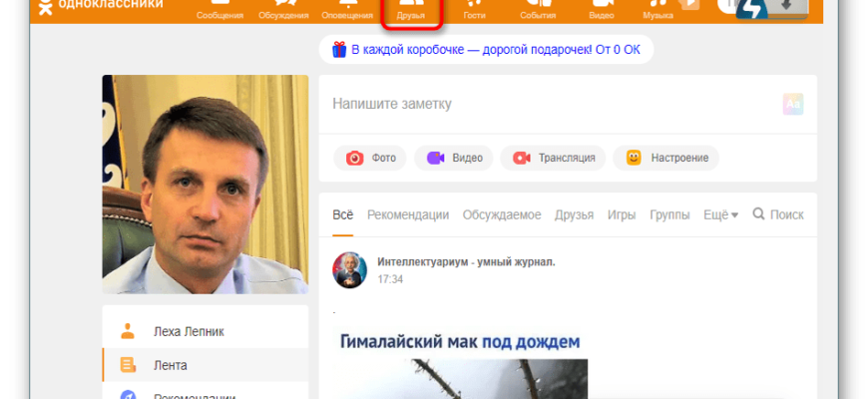
Task: Open the text style Aa icon
Action: 793,104
